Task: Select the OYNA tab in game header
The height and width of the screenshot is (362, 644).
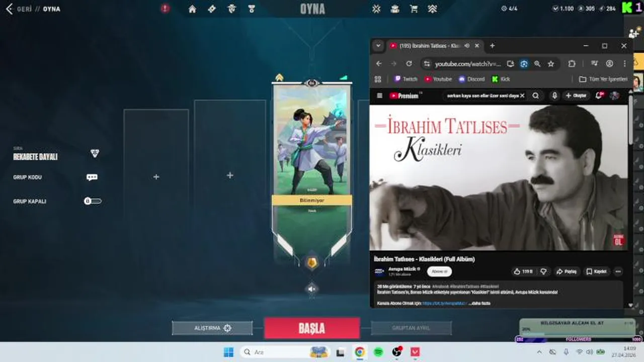Action: coord(312,9)
